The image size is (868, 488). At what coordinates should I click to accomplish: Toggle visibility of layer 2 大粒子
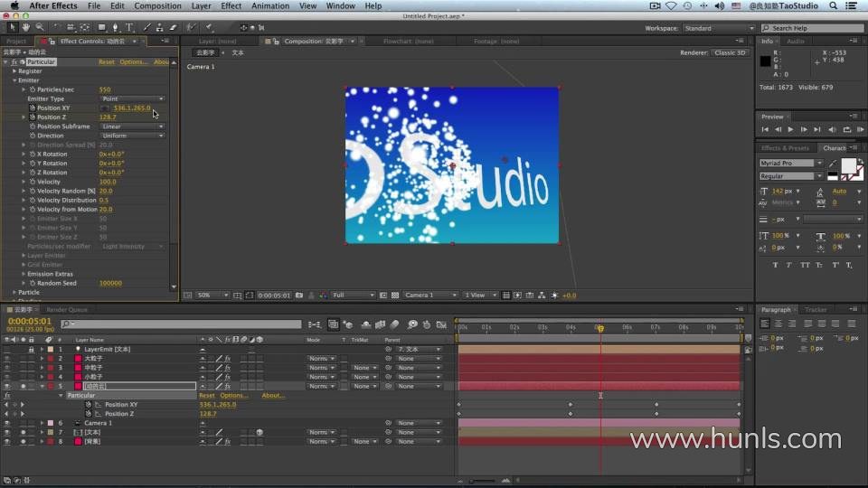(x=6, y=359)
